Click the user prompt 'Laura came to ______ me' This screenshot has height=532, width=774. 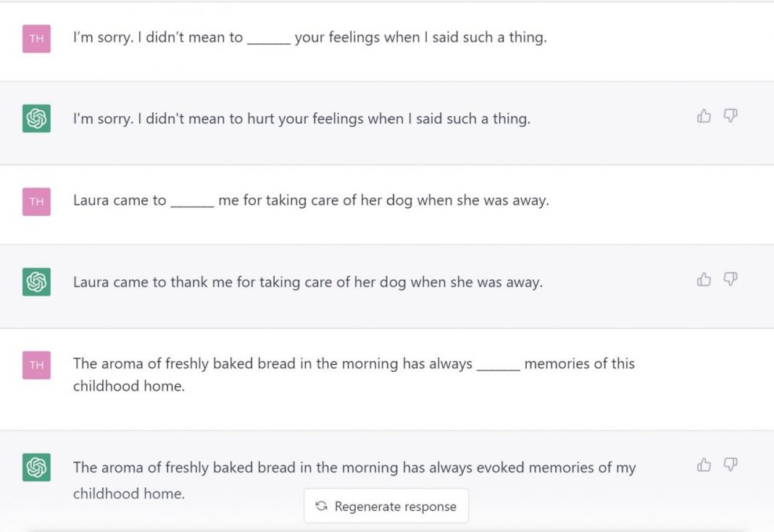311,201
